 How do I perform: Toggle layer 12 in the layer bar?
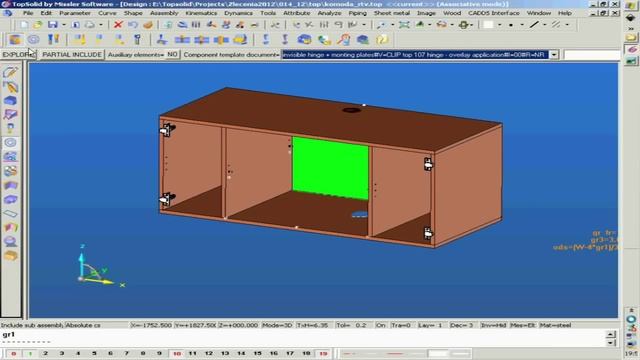(x=209, y=353)
